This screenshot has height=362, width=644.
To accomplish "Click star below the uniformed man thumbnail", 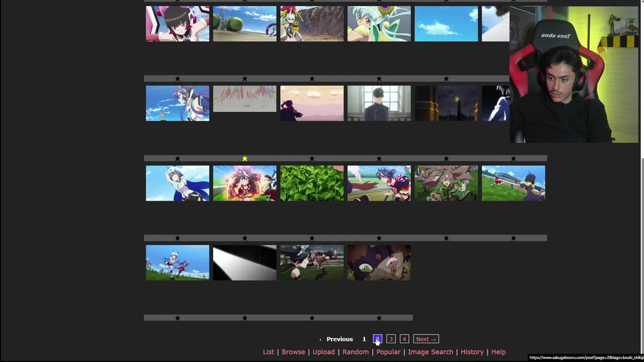I will click(x=379, y=159).
